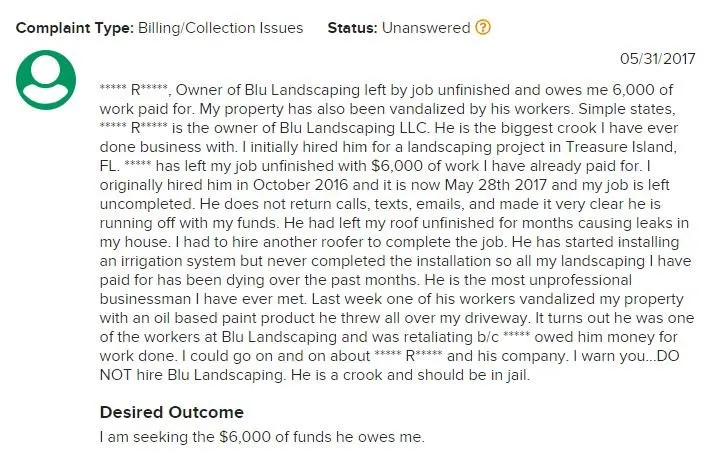Select the "Billing/Collection Issues" text
Screen dimensions: 710x462
pyautogui.click(x=220, y=28)
